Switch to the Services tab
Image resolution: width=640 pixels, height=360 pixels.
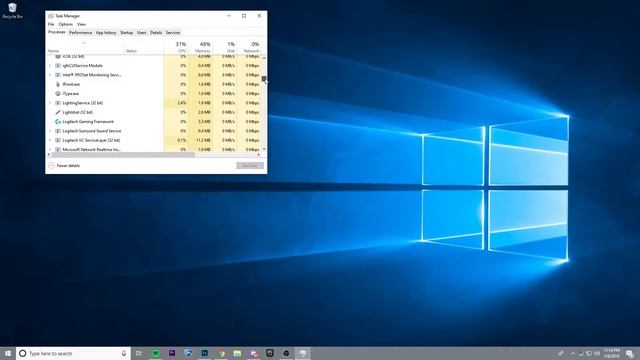(173, 33)
